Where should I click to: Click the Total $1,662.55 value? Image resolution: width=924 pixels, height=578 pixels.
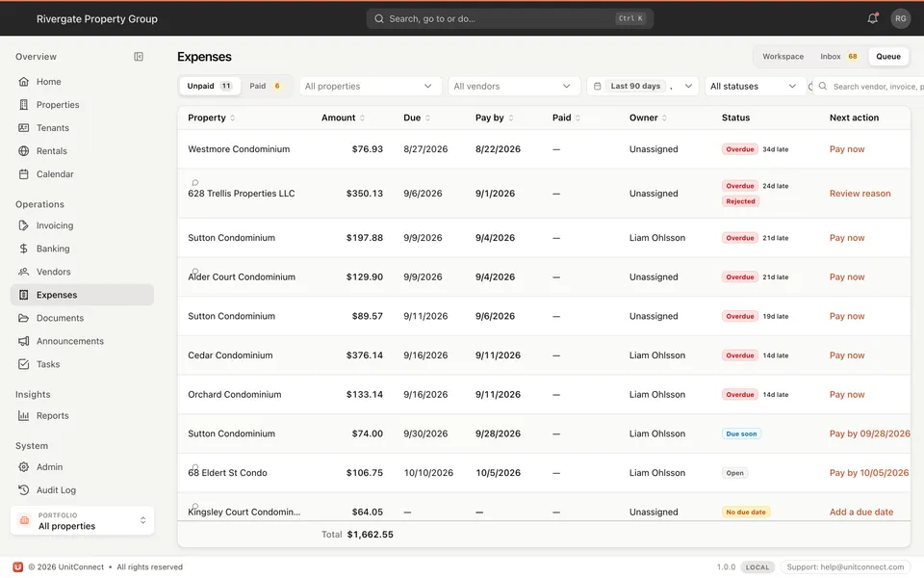[370, 535]
